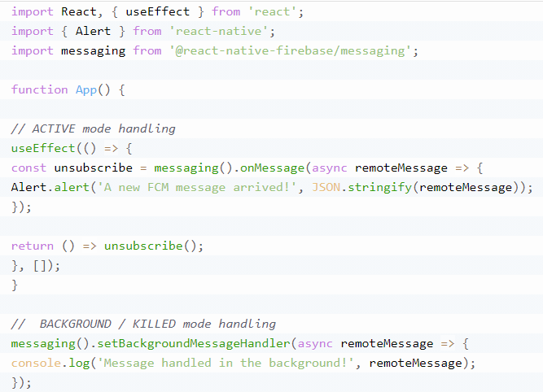The height and width of the screenshot is (392, 543).
Task: Click console.log statement
Action: coord(243,363)
